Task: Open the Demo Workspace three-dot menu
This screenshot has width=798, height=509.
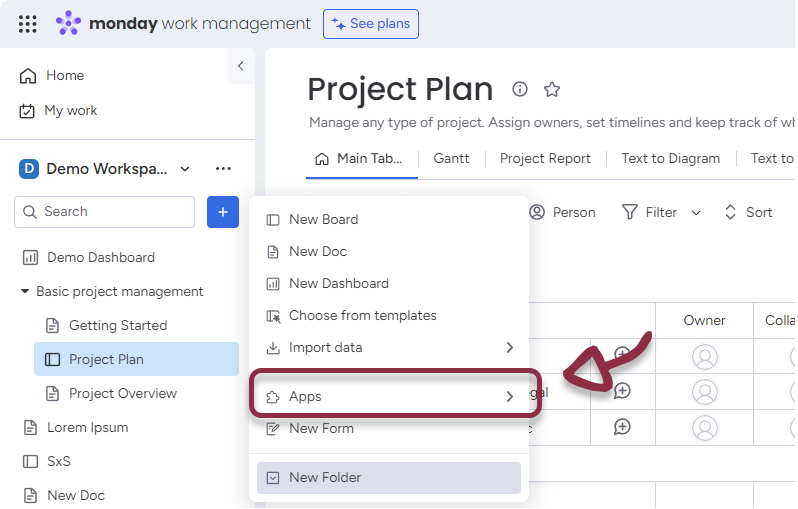Action: 223,169
